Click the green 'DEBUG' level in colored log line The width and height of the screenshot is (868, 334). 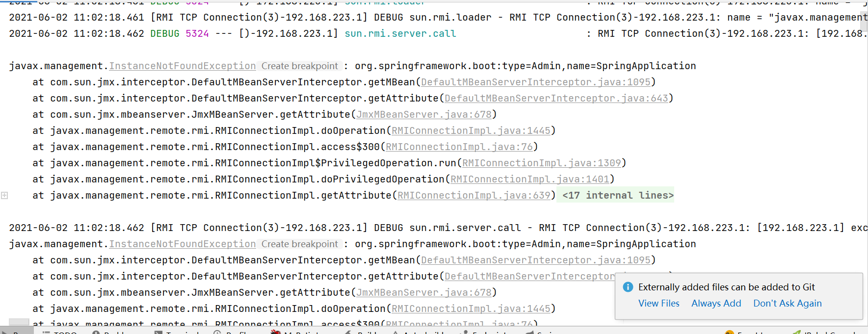165,33
